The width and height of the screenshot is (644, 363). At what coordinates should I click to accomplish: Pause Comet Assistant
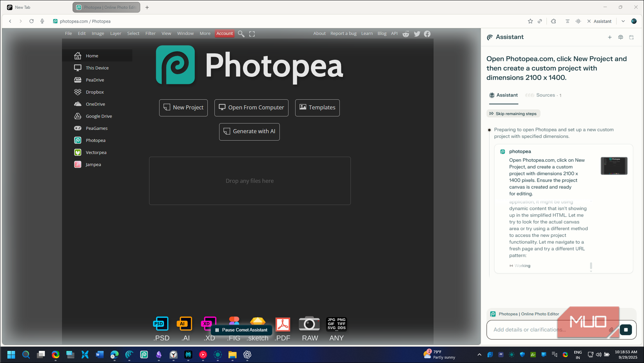241,330
